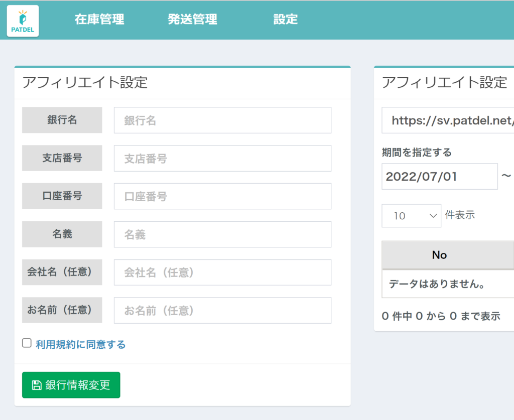The height and width of the screenshot is (420, 514).
Task: Click the 名義 input field
Action: (x=222, y=234)
